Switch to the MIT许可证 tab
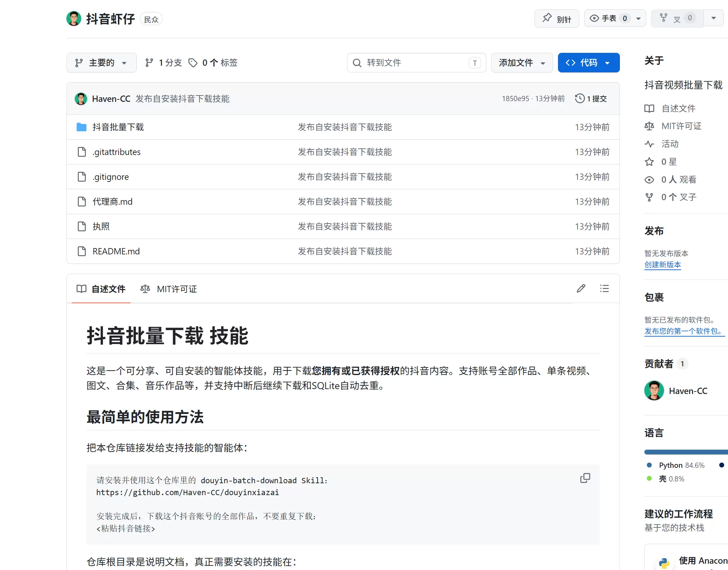This screenshot has width=728, height=570. click(x=169, y=289)
